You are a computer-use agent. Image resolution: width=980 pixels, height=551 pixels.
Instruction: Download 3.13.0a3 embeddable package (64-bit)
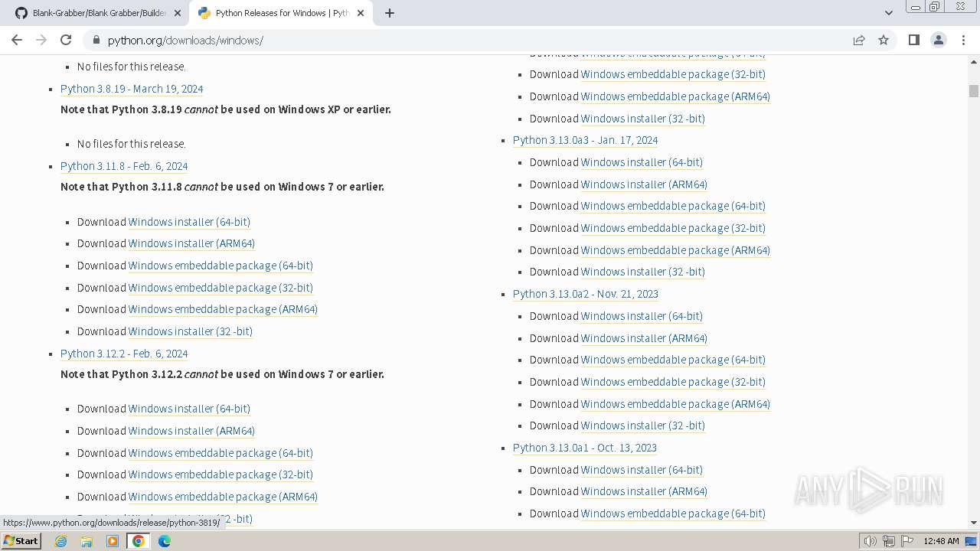point(673,206)
